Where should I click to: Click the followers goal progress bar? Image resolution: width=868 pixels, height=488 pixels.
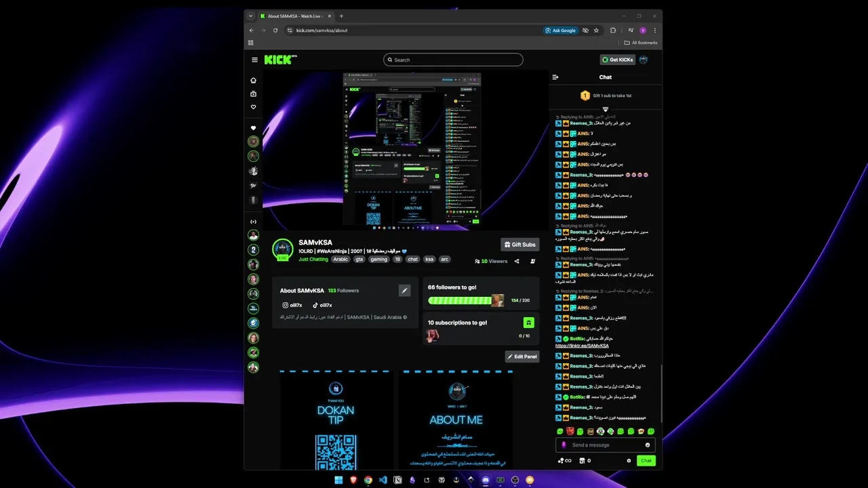click(x=465, y=300)
